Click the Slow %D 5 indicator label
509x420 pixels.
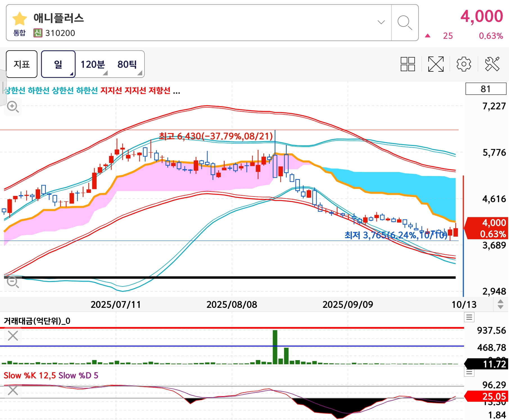tap(78, 375)
